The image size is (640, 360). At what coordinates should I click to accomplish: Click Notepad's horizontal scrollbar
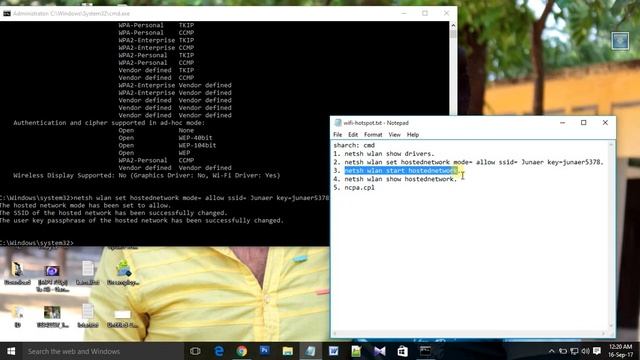coord(470,333)
